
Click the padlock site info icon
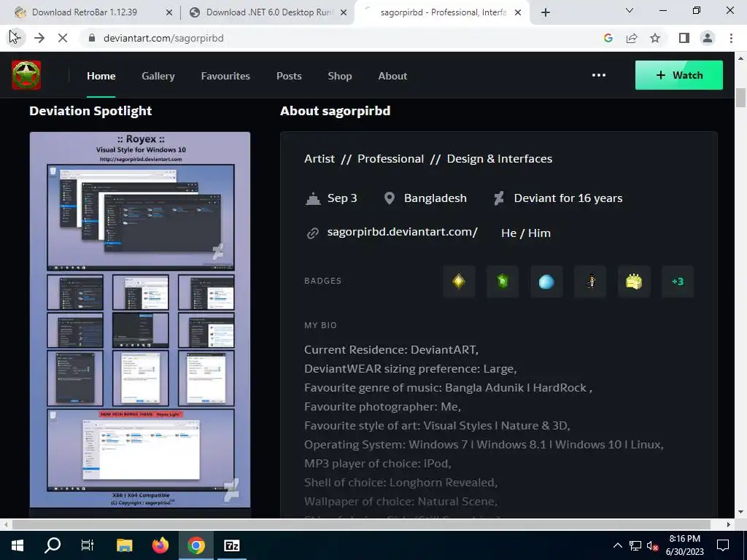(92, 38)
